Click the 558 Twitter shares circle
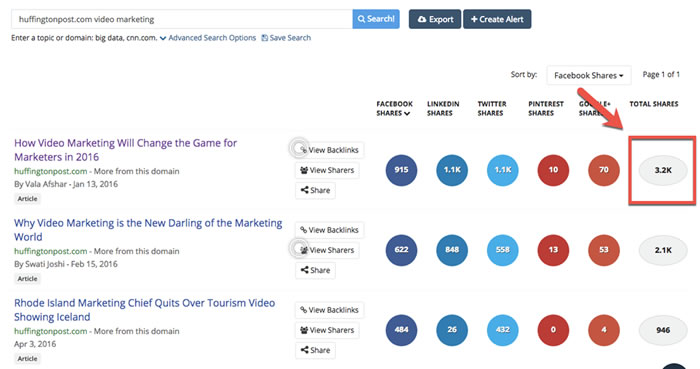 click(503, 250)
